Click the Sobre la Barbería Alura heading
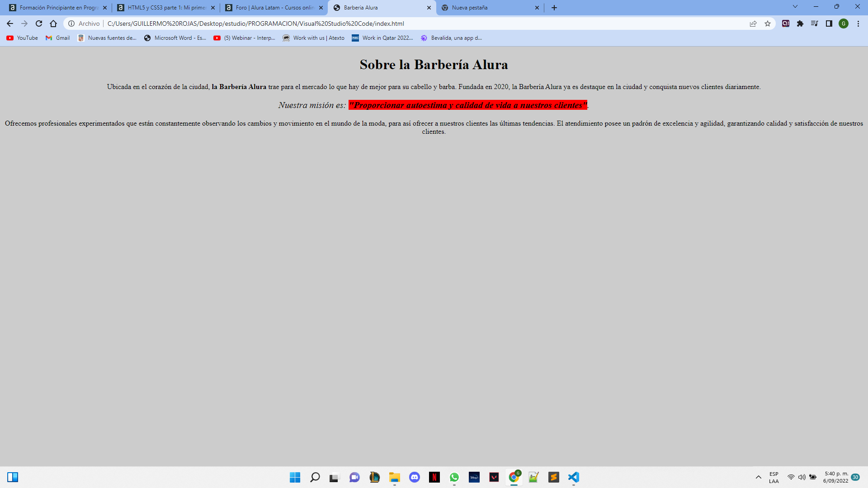This screenshot has height=488, width=868. [x=434, y=65]
